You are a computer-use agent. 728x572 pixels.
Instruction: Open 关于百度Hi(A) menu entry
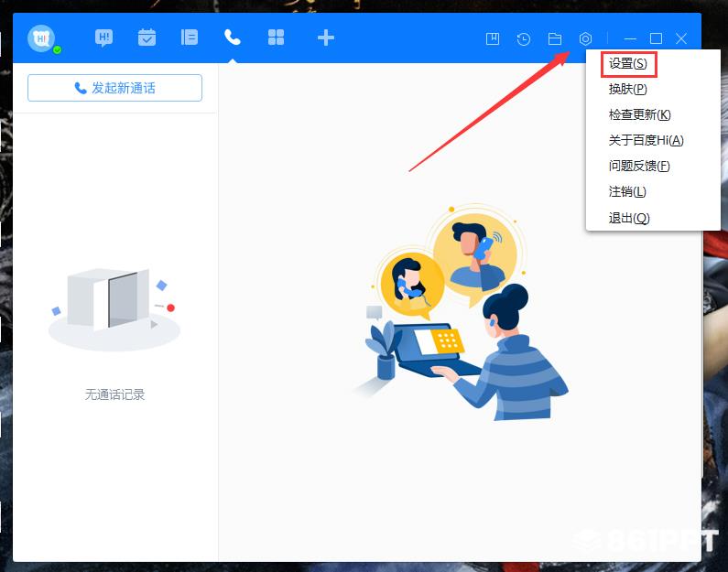pyautogui.click(x=646, y=140)
